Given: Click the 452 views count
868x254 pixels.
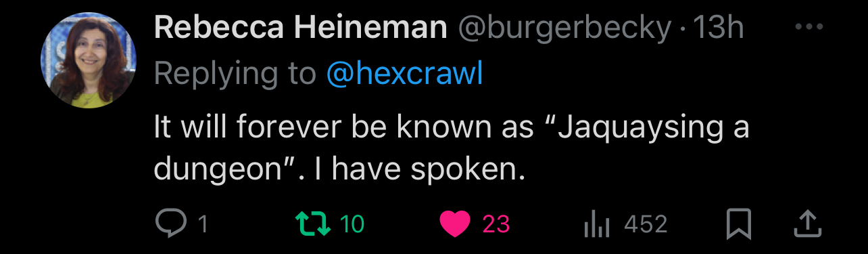Looking at the screenshot, I should (646, 224).
